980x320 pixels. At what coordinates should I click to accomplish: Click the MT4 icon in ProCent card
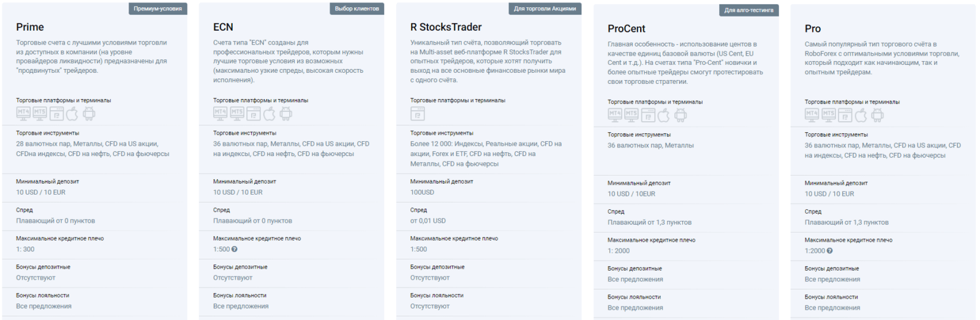coord(615,114)
